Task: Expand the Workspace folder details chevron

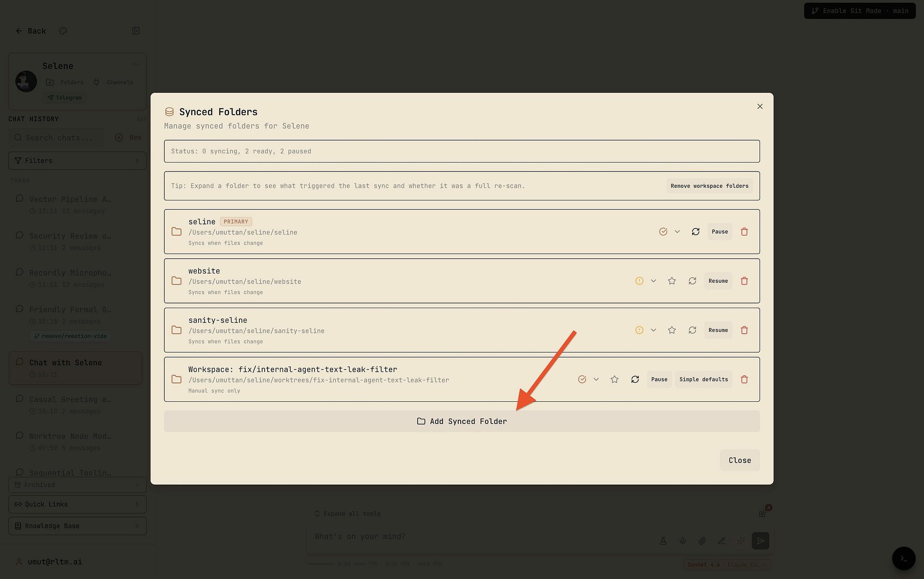Action: [596, 379]
